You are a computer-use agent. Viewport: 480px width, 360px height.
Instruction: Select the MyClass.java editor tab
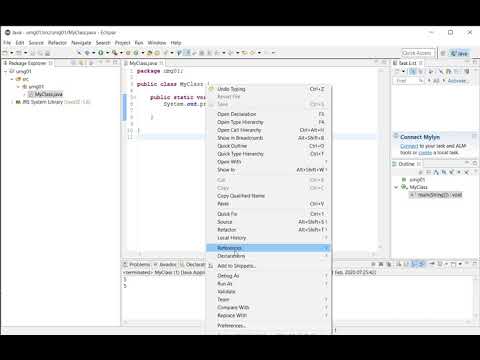click(x=143, y=63)
